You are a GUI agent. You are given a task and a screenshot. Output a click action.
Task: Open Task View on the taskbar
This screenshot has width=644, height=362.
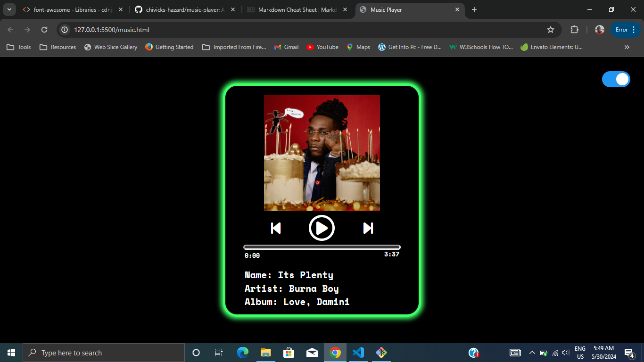(219, 353)
